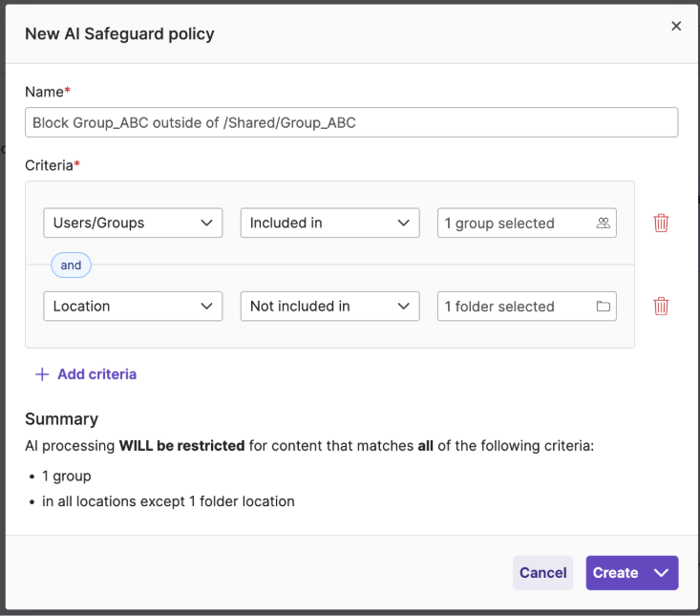Click the policy Name text field
Viewport: 700px width, 616px height.
click(351, 122)
